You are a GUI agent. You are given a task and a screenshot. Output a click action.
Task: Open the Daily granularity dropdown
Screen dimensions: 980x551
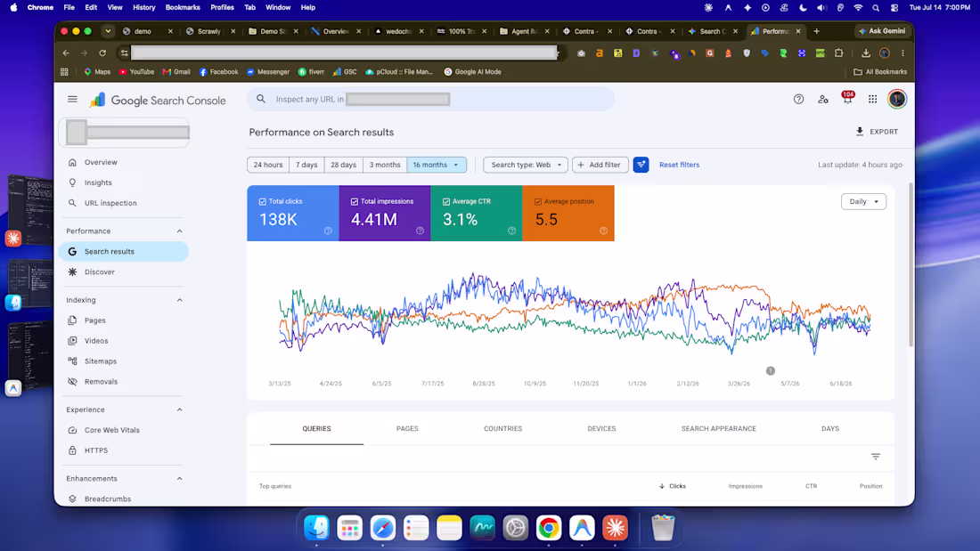(x=863, y=202)
